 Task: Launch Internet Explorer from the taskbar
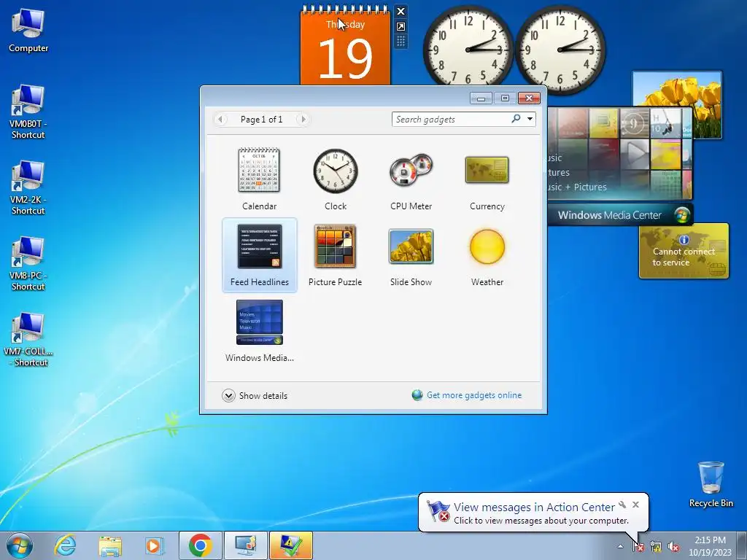[x=65, y=545]
